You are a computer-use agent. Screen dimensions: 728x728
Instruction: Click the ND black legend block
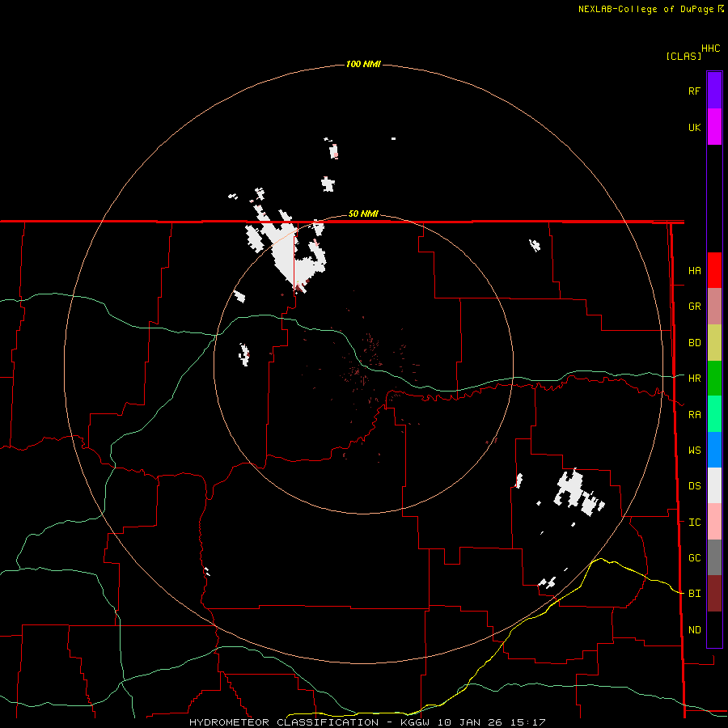pos(714,629)
